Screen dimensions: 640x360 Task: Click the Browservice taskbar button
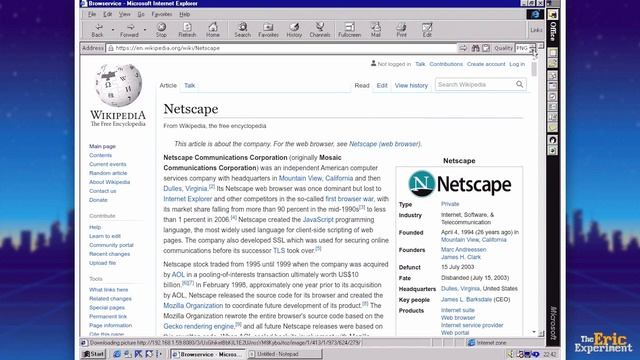[x=208, y=354]
